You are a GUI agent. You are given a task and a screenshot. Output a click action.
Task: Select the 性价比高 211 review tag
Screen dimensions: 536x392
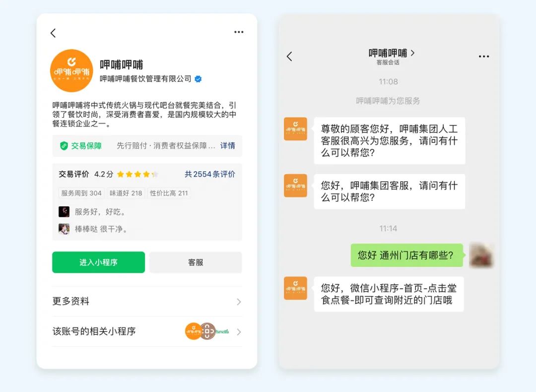click(x=169, y=193)
